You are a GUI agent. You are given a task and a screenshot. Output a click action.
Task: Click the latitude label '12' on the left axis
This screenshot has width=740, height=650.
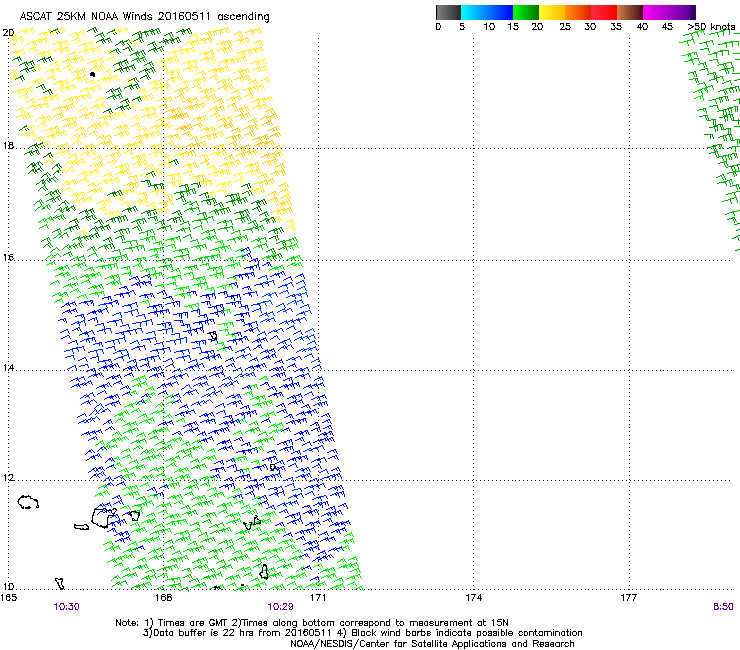pyautogui.click(x=8, y=478)
